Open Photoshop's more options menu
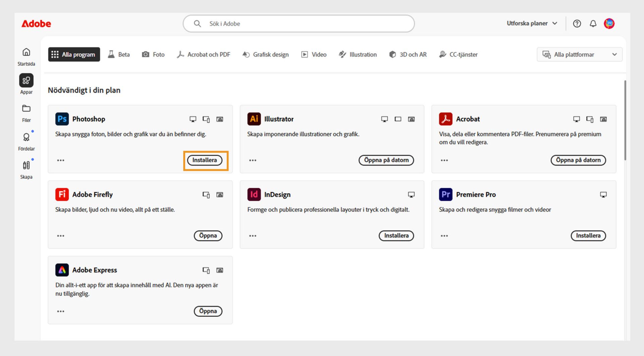Image resolution: width=644 pixels, height=356 pixels. [61, 160]
